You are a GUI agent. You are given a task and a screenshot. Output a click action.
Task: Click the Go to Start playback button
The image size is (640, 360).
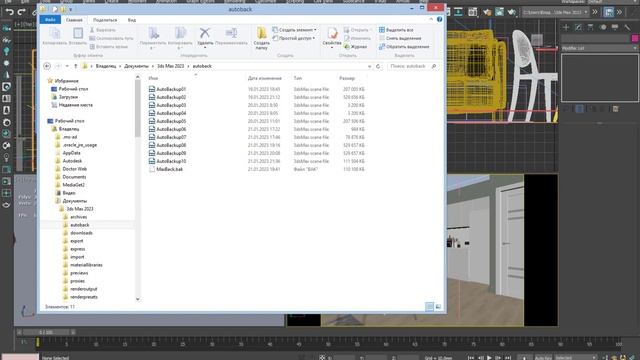[x=471, y=358]
